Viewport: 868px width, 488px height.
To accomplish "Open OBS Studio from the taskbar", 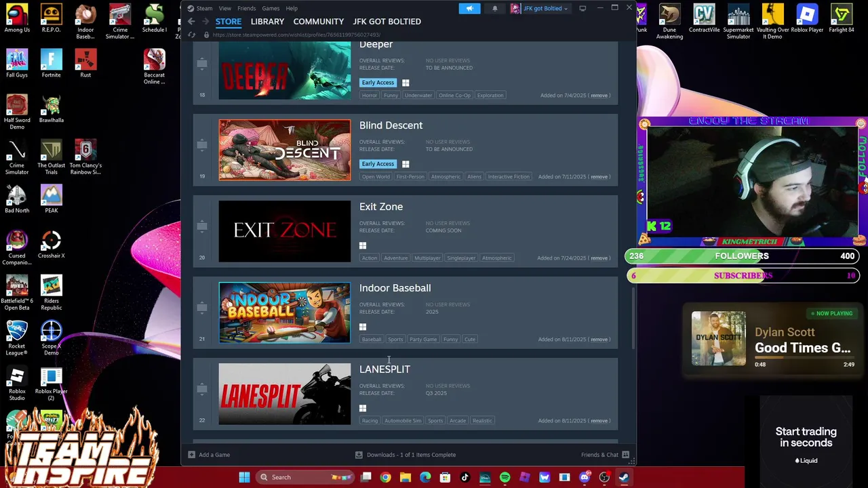I will [604, 477].
